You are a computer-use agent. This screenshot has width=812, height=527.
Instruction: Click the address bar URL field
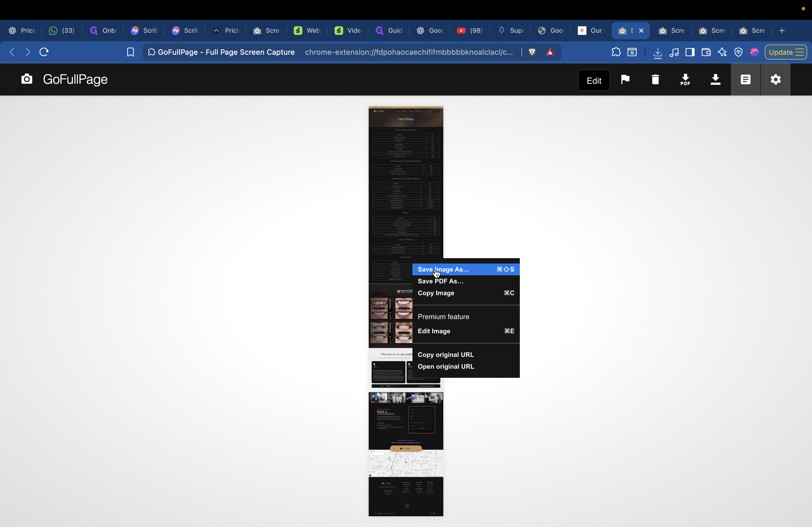[x=408, y=52]
